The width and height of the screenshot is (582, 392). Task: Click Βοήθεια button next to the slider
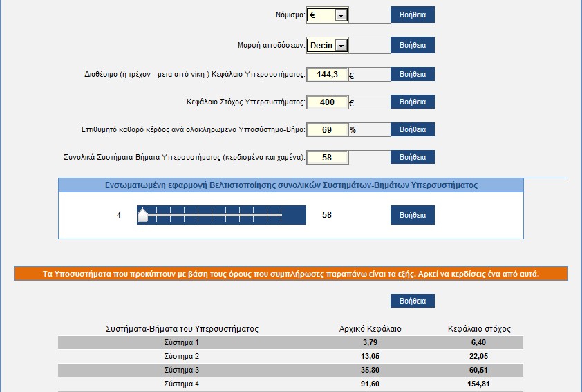click(x=413, y=215)
